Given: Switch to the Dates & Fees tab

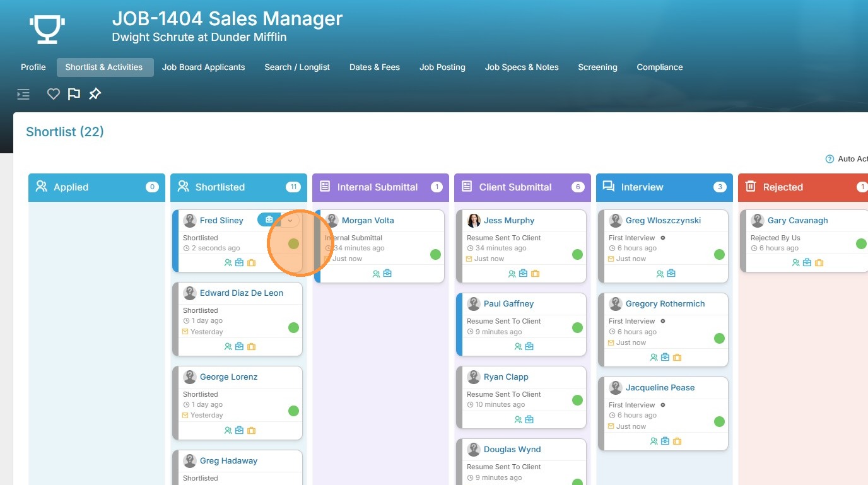Looking at the screenshot, I should coord(375,67).
